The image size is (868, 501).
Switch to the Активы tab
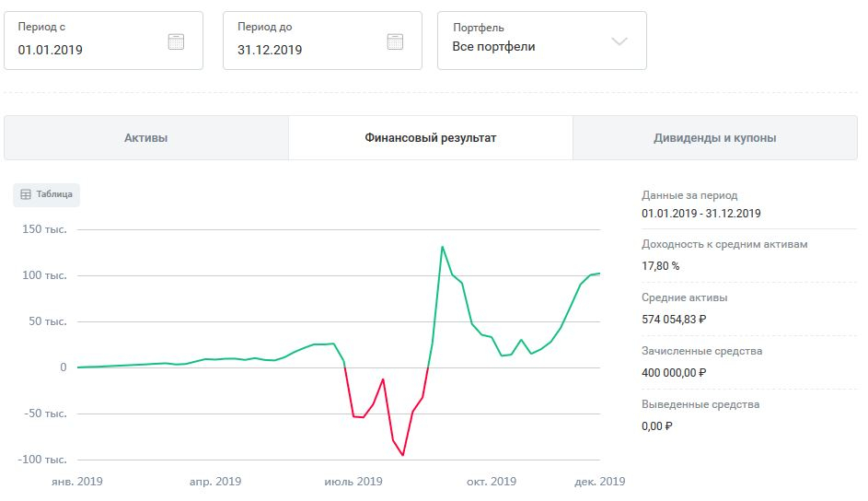(145, 138)
